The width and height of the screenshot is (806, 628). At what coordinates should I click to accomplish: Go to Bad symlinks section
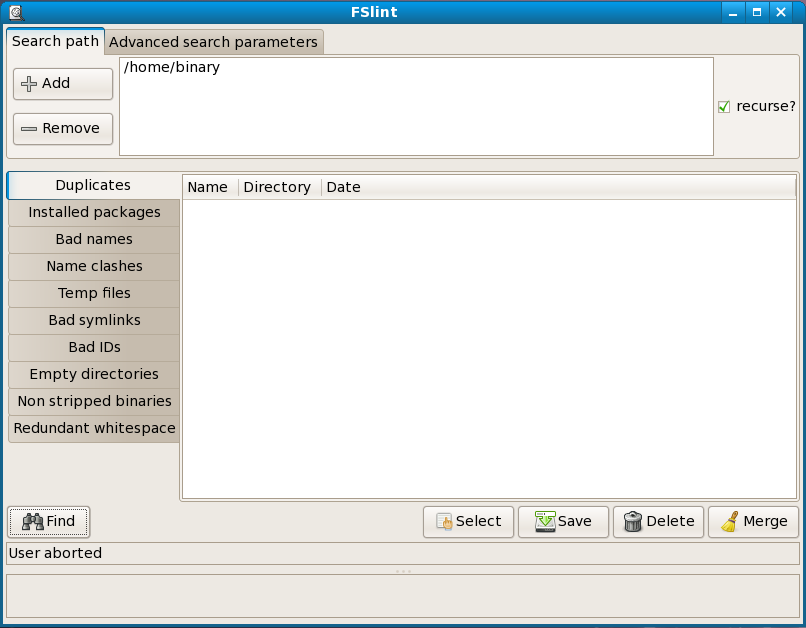click(x=94, y=320)
